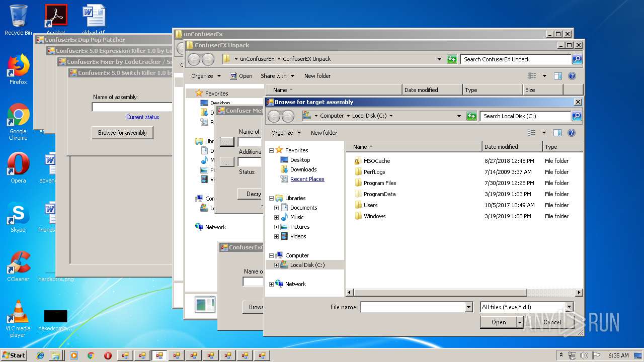
Task: Select Recent Places in Favorites
Action: point(307,179)
